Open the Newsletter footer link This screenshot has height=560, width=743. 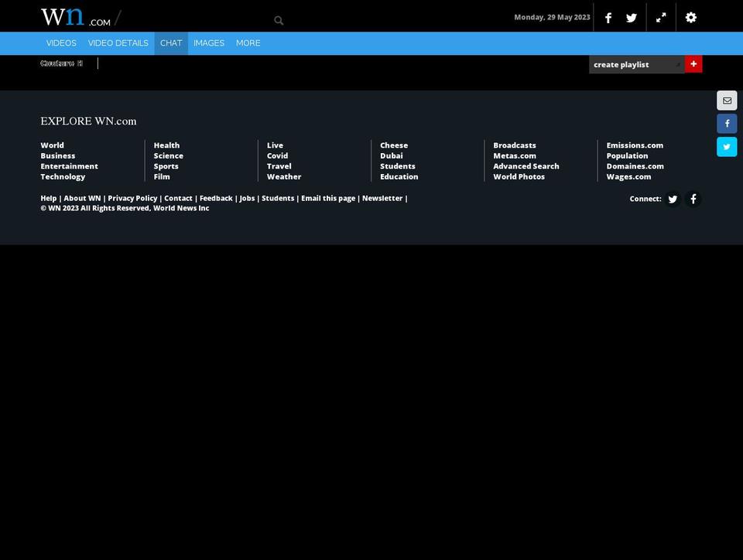tap(382, 198)
